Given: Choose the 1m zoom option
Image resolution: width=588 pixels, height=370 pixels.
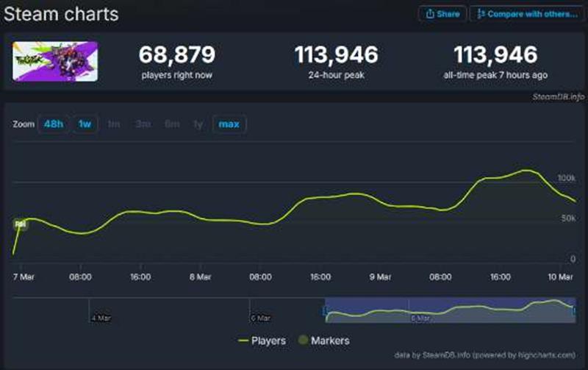Looking at the screenshot, I should (x=114, y=124).
